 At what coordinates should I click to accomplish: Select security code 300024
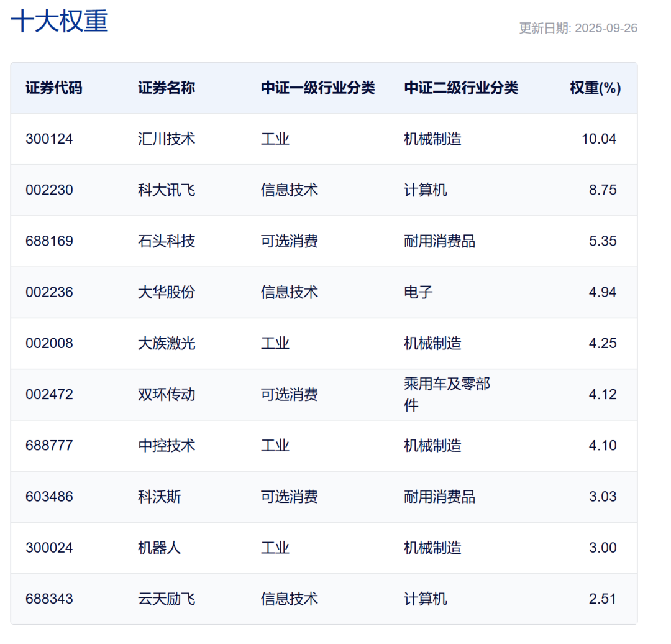[49, 547]
